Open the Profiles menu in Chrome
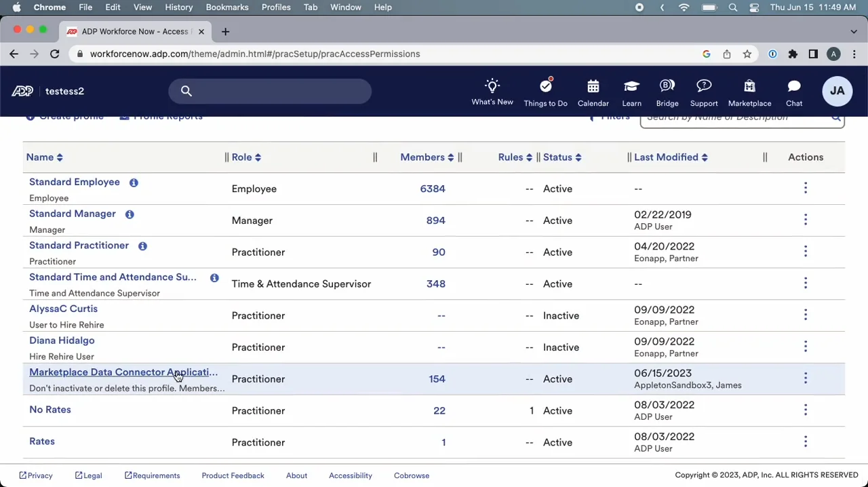868x487 pixels. (x=276, y=7)
